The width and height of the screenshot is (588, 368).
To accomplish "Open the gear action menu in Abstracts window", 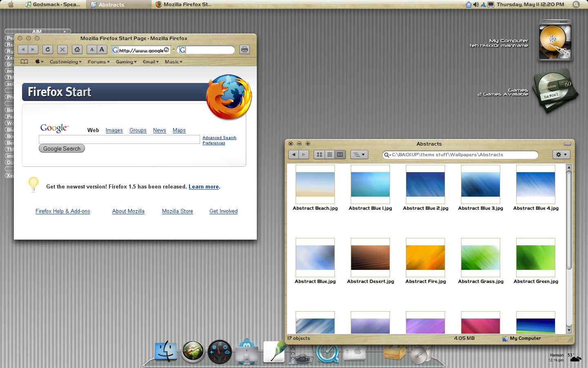I will [561, 155].
